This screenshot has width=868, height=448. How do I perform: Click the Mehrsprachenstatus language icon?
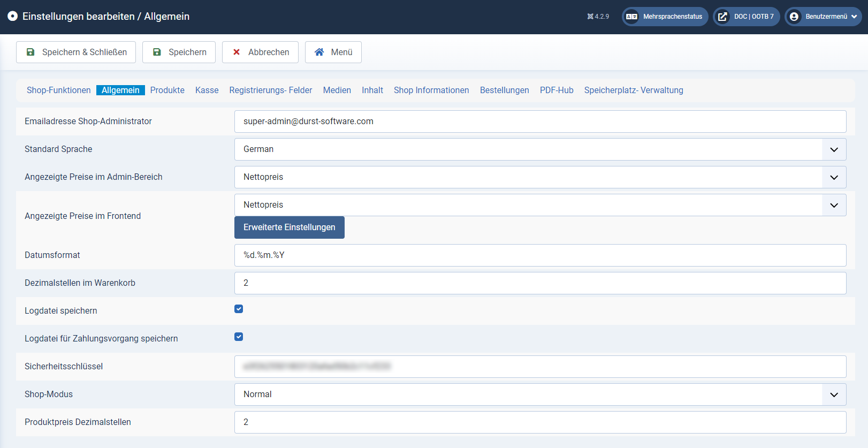pos(631,17)
